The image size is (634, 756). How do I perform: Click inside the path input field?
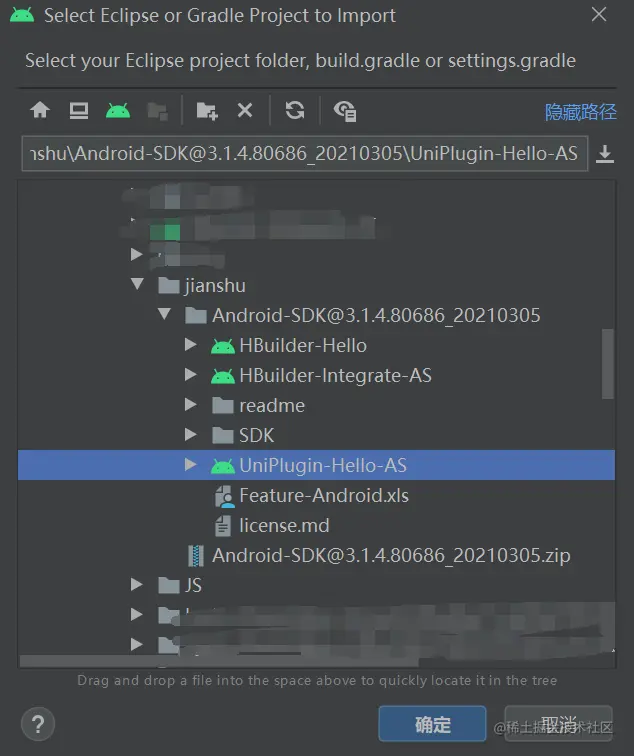pos(305,154)
